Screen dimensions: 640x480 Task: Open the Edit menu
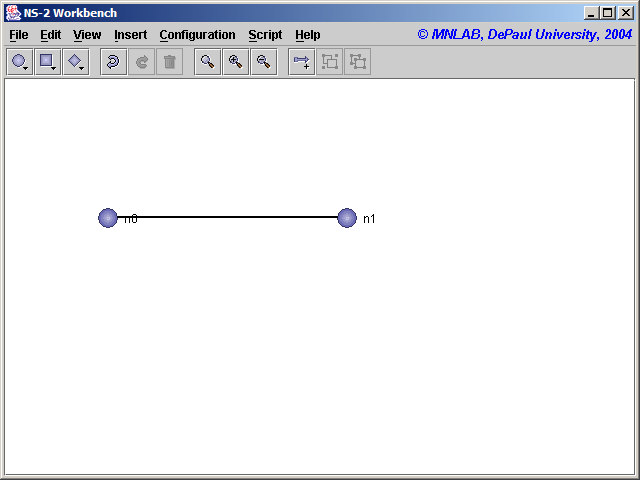point(51,35)
